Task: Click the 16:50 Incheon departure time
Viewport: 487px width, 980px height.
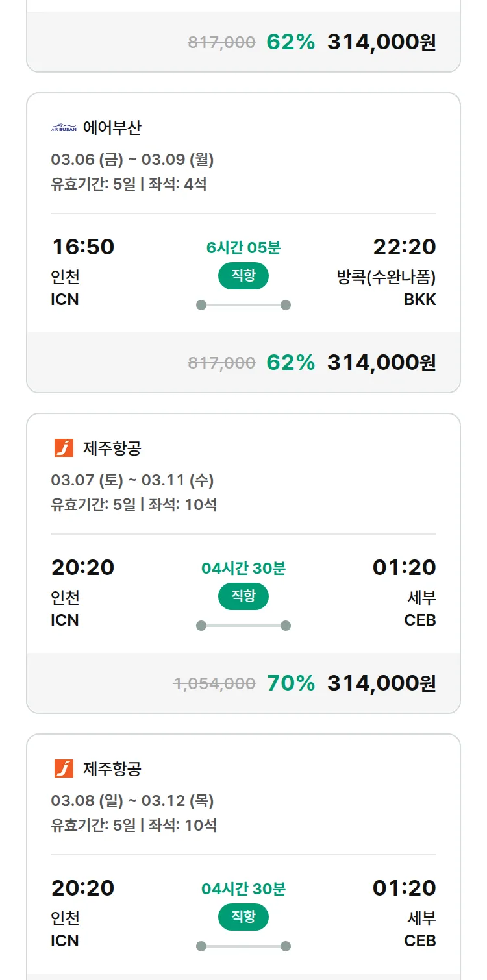Action: 82,247
